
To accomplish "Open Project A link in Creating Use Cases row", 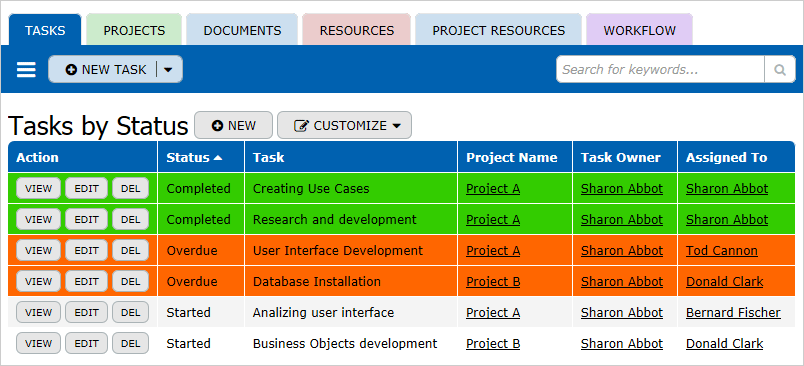I will pos(493,189).
